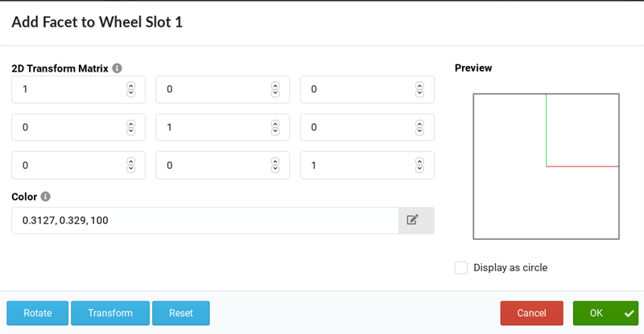Click the facet preview square

[546, 166]
